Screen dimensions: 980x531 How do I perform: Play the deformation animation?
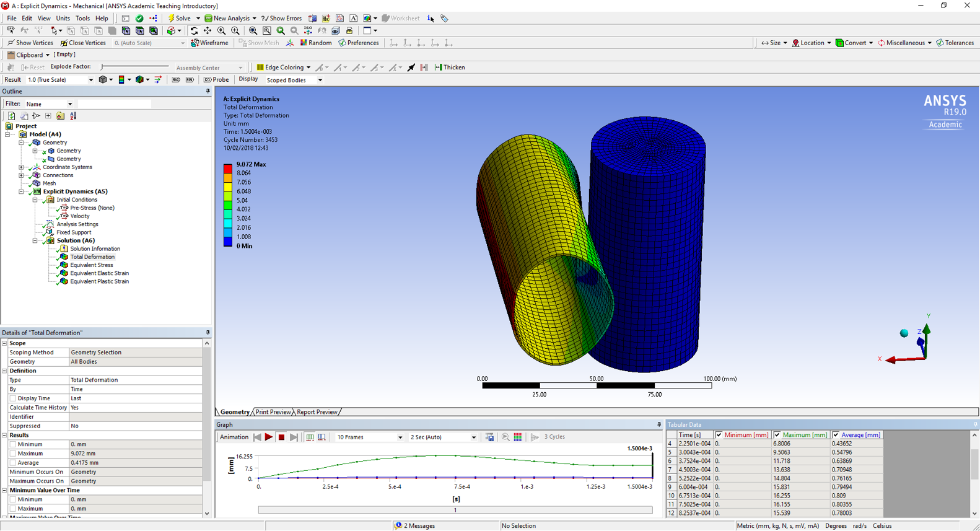point(269,437)
